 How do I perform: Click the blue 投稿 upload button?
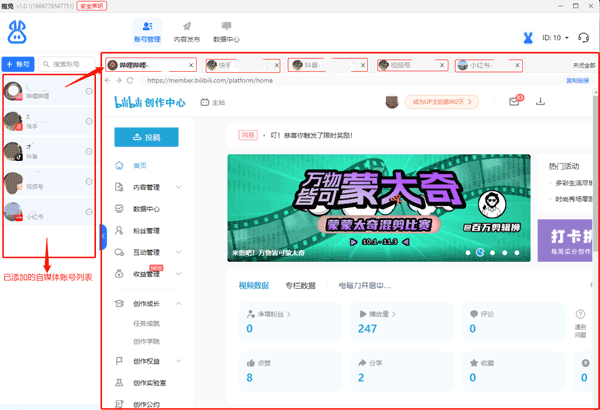point(146,137)
